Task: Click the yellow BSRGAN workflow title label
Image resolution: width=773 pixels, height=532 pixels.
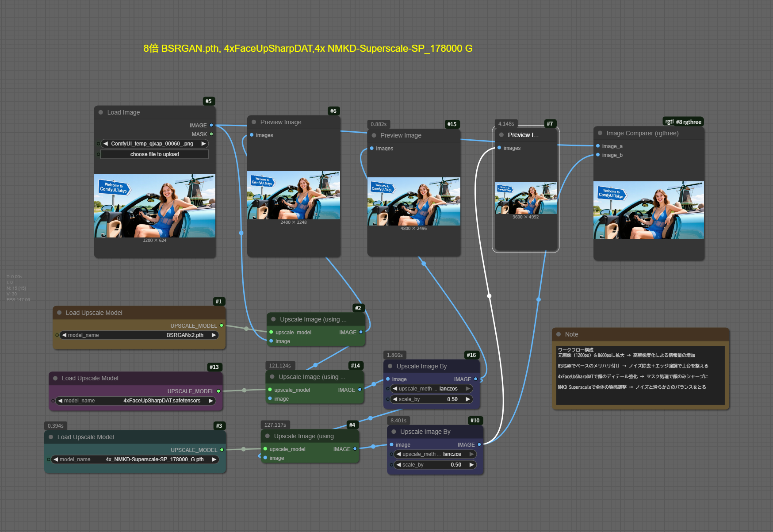Action: pyautogui.click(x=308, y=49)
